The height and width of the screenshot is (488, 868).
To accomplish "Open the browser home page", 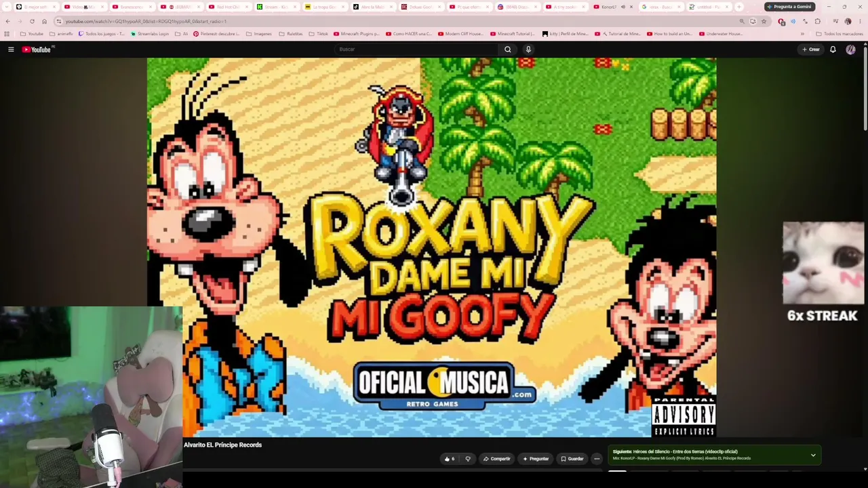I will [x=44, y=22].
